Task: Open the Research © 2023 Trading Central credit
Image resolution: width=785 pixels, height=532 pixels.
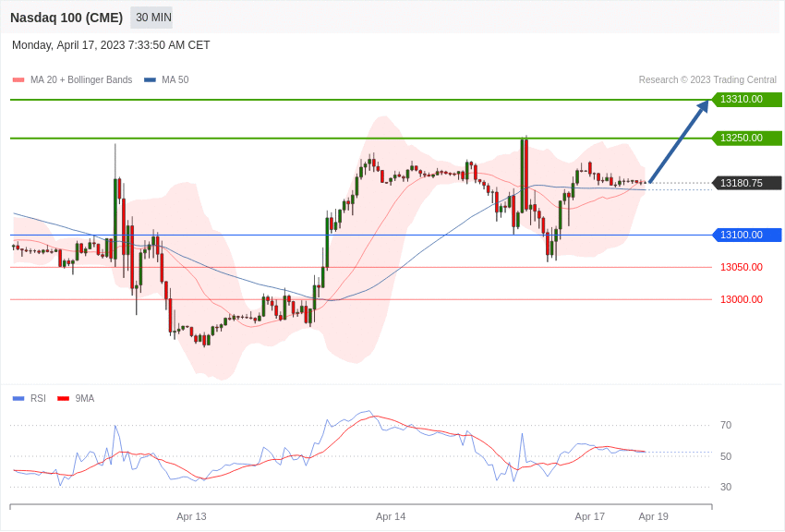Action: point(707,80)
